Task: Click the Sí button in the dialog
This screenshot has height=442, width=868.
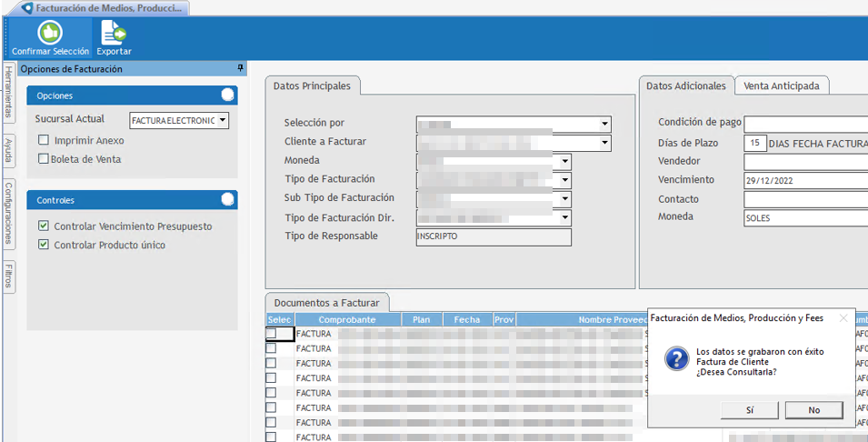Action: tap(750, 410)
